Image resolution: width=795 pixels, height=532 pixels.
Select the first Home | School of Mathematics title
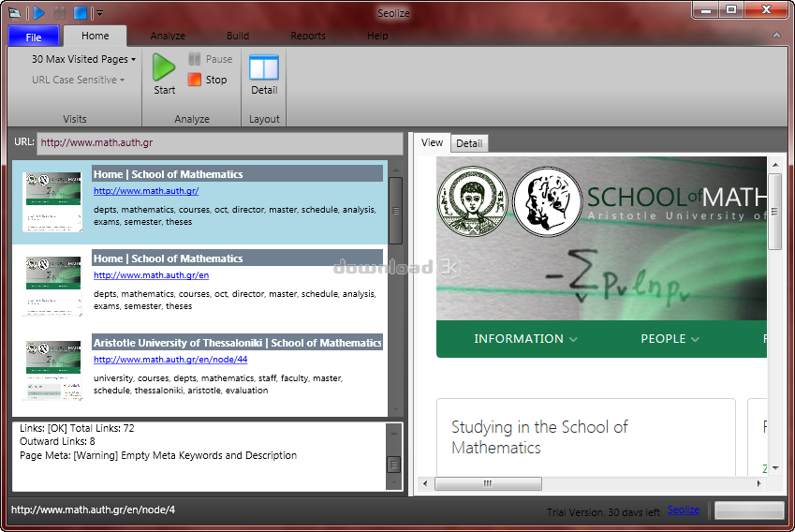(237, 174)
